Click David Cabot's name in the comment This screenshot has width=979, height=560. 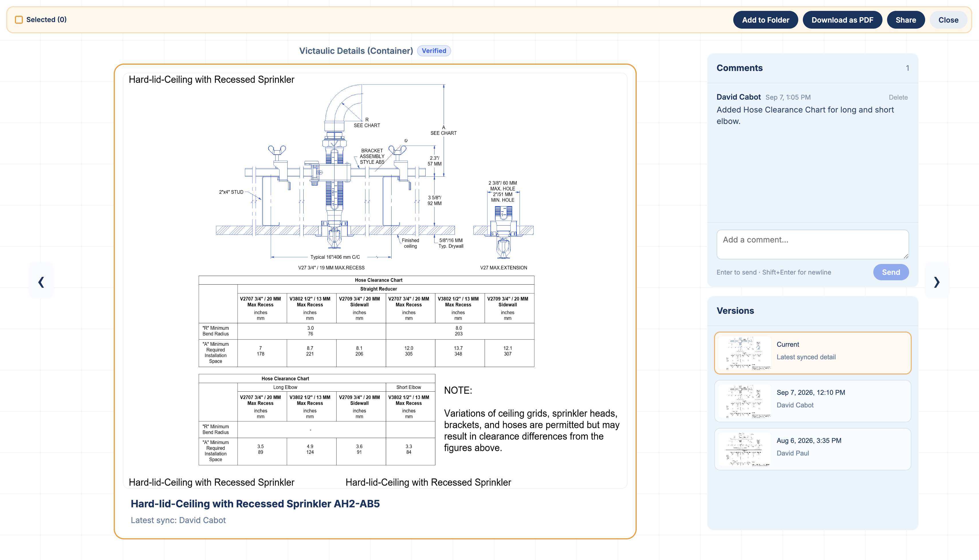tap(739, 97)
